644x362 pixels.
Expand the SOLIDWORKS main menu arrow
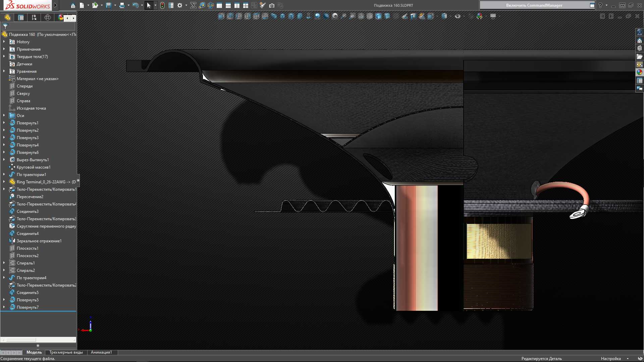[56, 5]
